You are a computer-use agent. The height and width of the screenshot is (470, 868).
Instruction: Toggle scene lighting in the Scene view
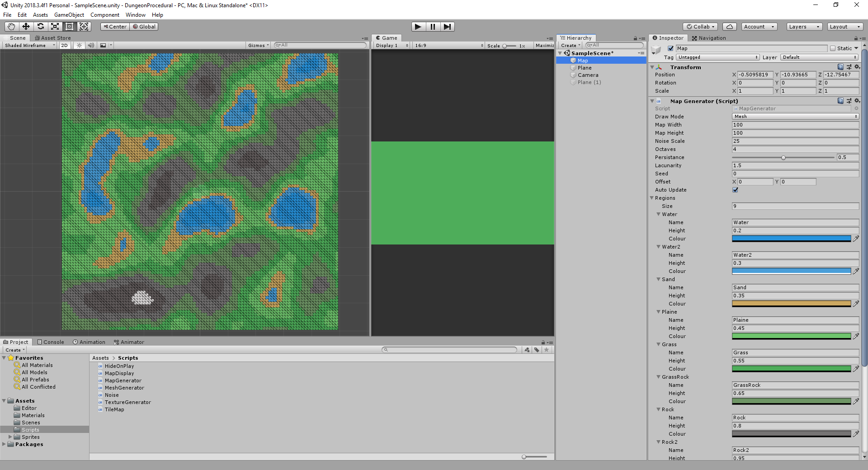pyautogui.click(x=79, y=45)
